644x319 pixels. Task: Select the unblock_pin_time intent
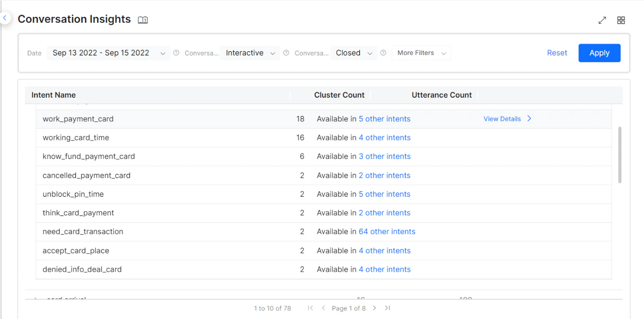pyautogui.click(x=73, y=194)
